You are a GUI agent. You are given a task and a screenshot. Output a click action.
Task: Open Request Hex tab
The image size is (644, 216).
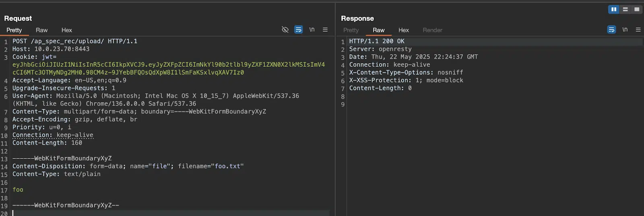pyautogui.click(x=67, y=30)
